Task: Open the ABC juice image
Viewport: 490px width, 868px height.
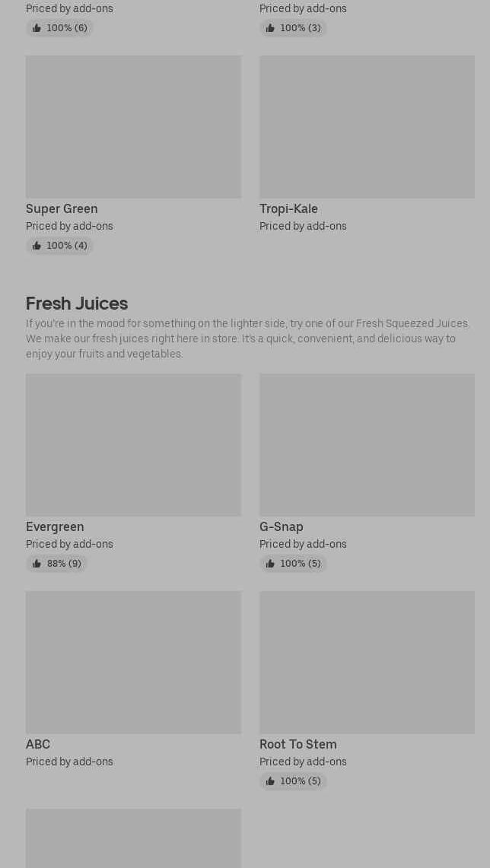Action: point(133,662)
